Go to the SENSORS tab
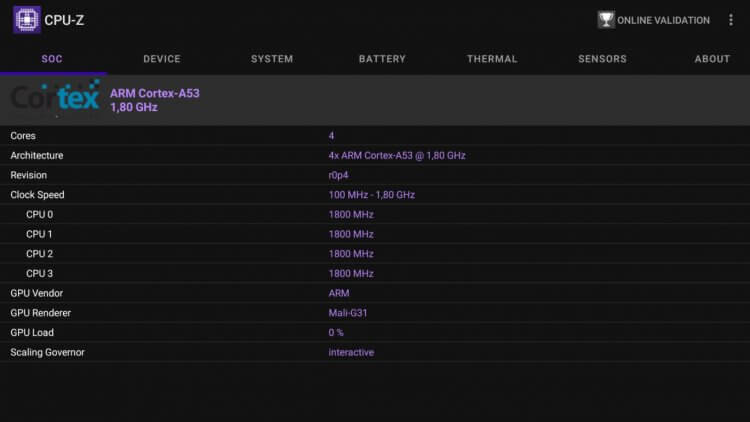This screenshot has width=750, height=422. pyautogui.click(x=602, y=59)
